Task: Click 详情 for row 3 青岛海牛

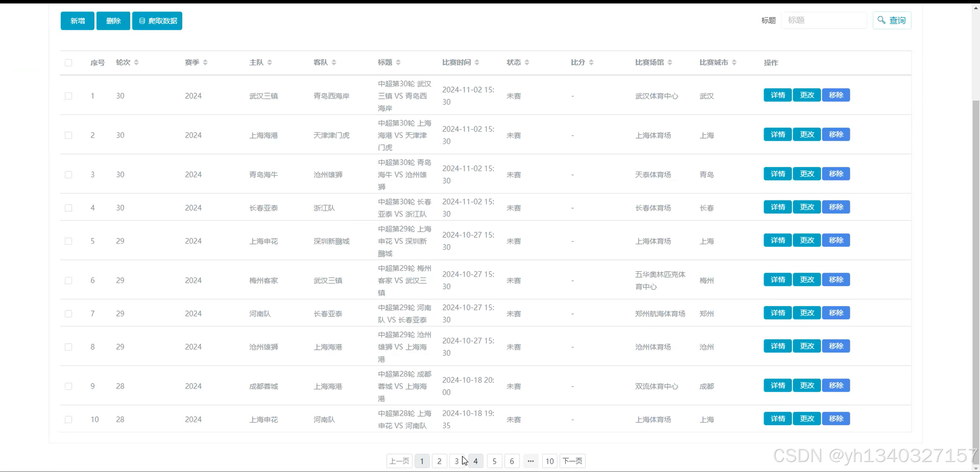Action: click(x=778, y=174)
